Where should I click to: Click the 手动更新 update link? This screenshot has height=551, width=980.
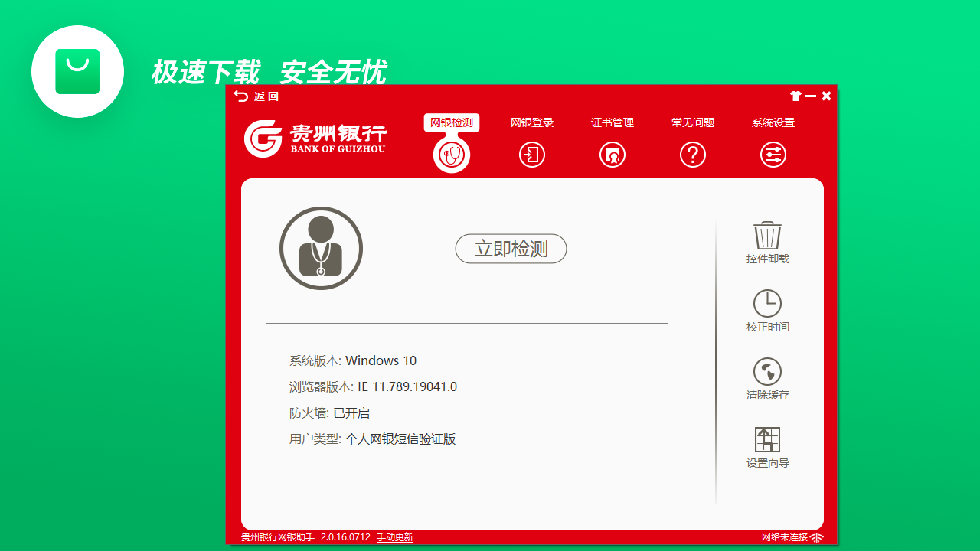395,537
